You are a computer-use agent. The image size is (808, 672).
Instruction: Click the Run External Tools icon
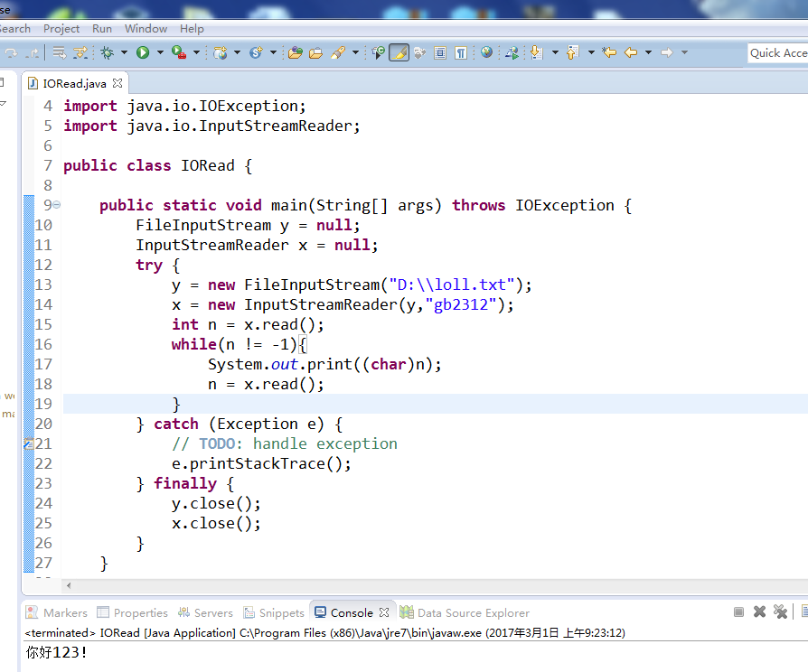[x=179, y=52]
